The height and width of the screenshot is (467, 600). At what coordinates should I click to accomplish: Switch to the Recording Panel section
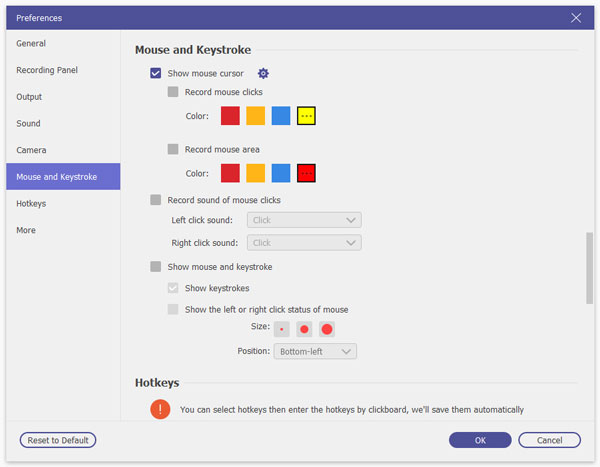(x=47, y=70)
